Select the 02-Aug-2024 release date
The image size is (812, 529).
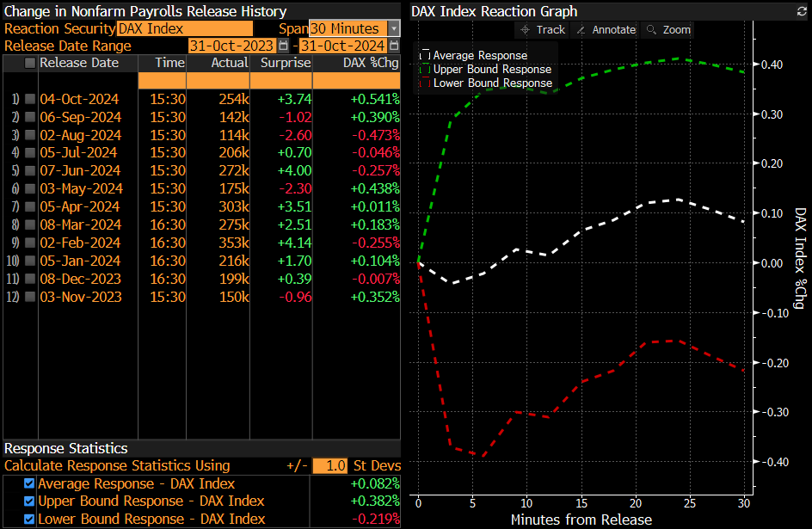click(x=80, y=135)
